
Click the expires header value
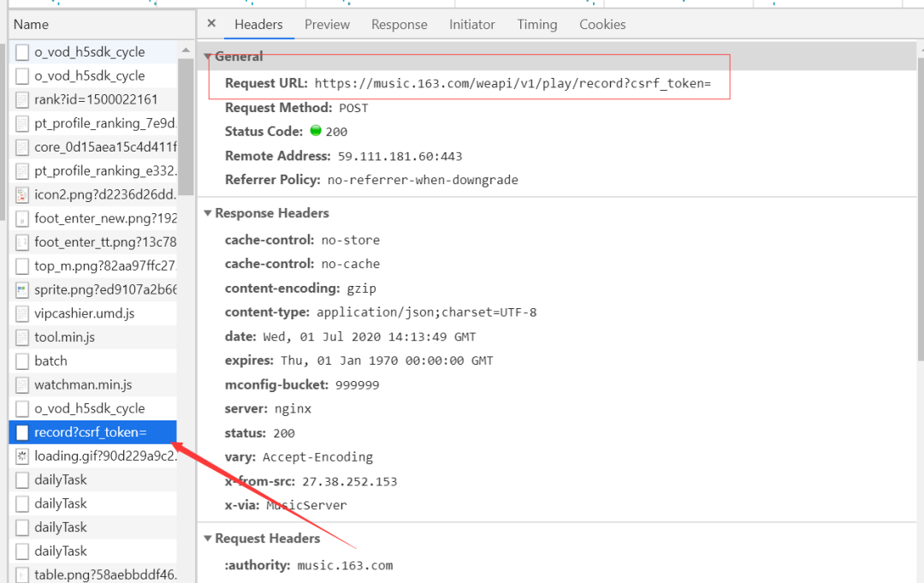(x=387, y=360)
